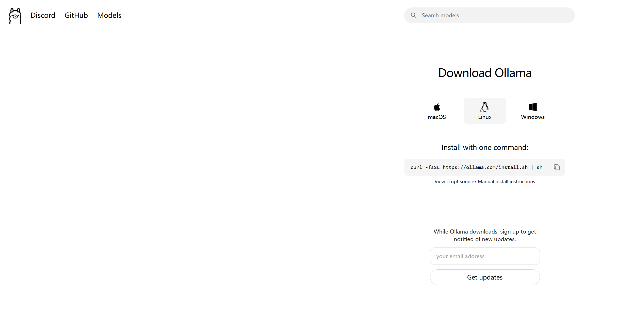The height and width of the screenshot is (309, 644).
Task: Open the GitHub link
Action: pos(76,15)
